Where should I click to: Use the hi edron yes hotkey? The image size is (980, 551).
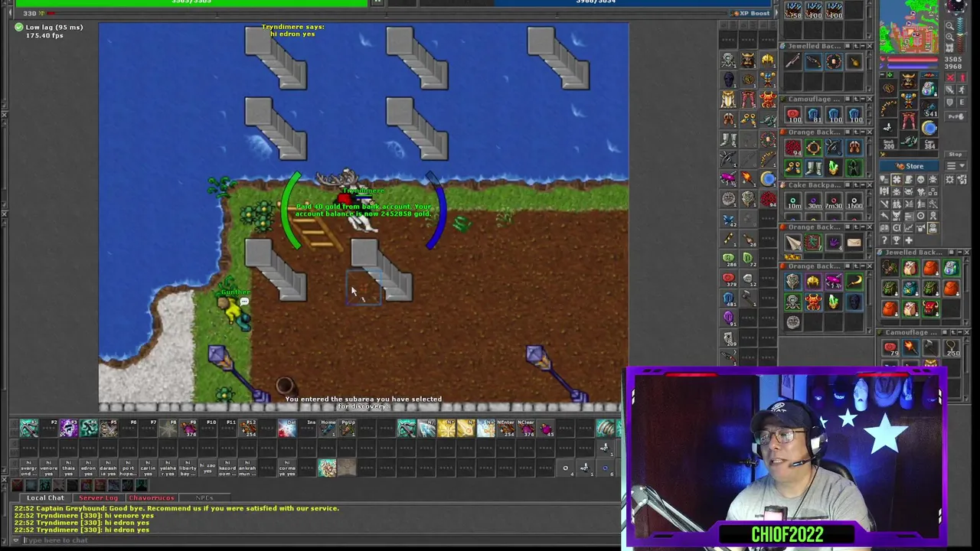[x=88, y=468]
